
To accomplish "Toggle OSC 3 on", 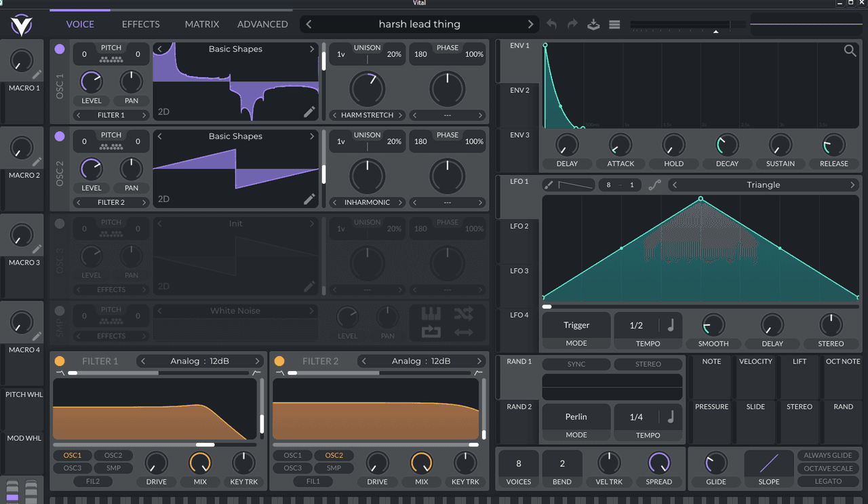I will click(x=60, y=224).
